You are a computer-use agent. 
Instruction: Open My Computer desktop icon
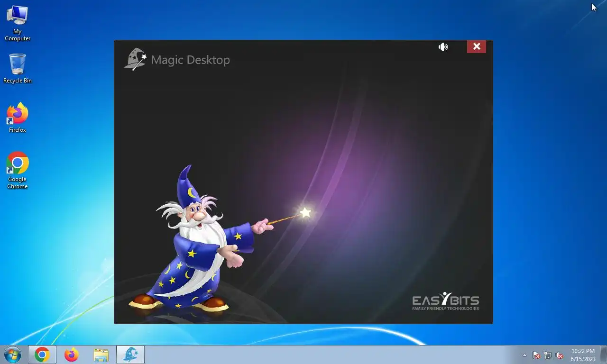(x=18, y=23)
